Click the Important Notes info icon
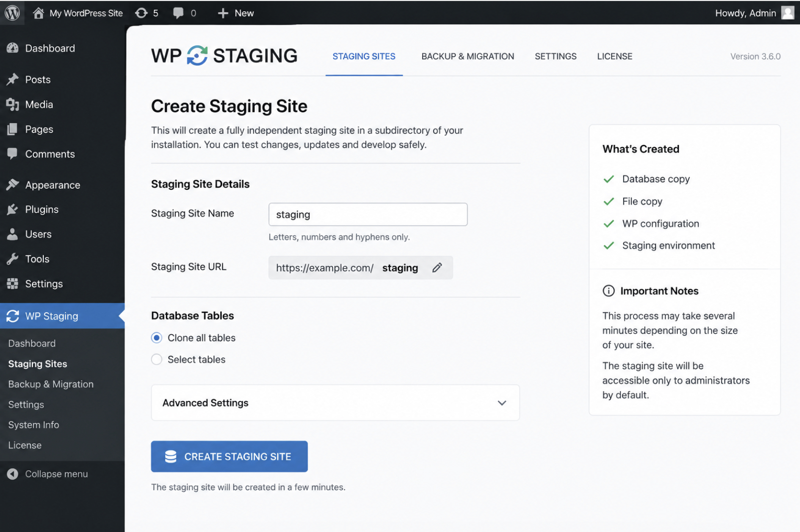 [609, 291]
